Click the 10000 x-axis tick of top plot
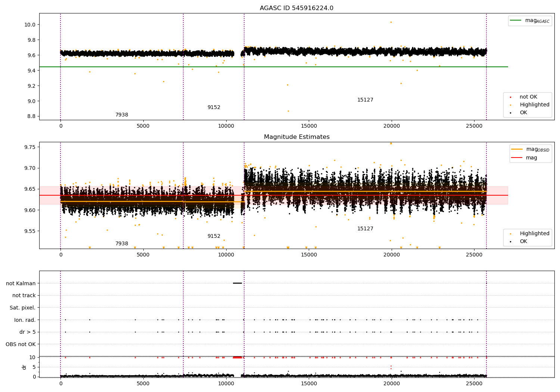Image resolution: width=560 pixels, height=392 pixels. coord(226,126)
